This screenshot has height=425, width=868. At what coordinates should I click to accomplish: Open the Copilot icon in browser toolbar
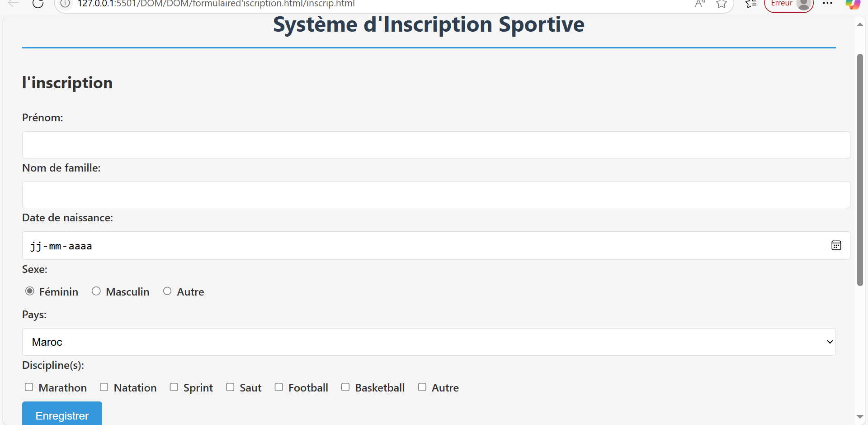pos(853,4)
